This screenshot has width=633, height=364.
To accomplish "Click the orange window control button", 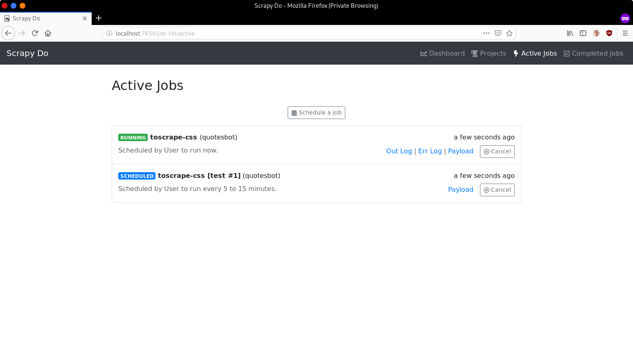I will 23,6.
